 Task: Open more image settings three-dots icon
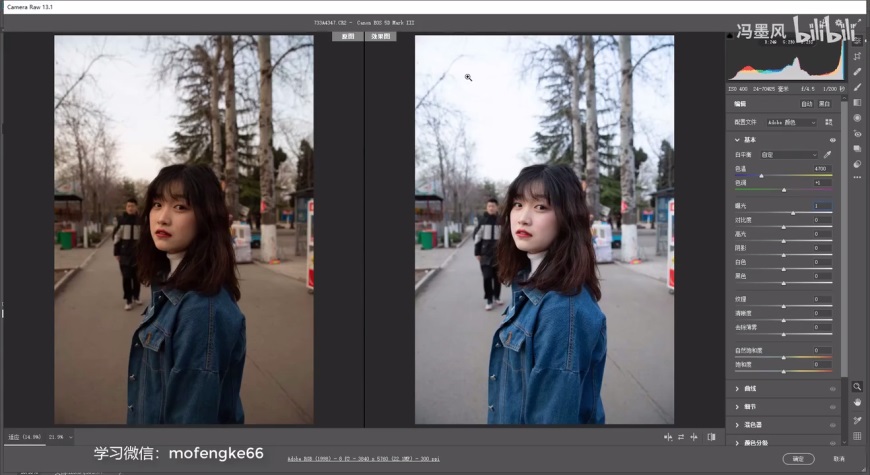857,178
